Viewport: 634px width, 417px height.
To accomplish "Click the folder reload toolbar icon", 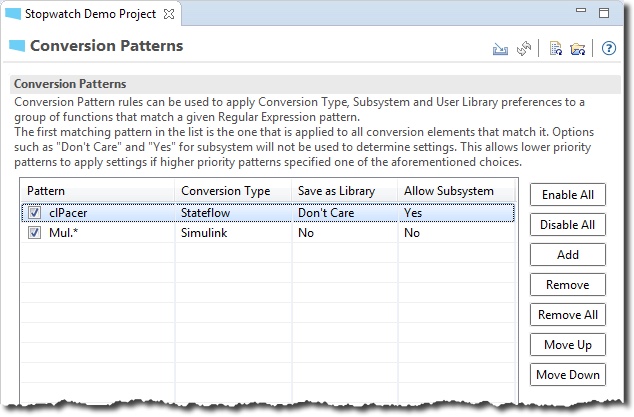I will 577,49.
